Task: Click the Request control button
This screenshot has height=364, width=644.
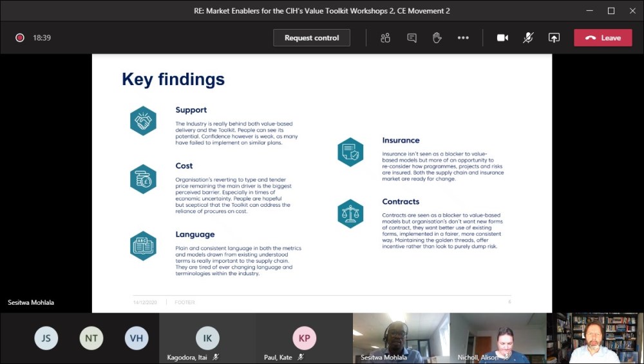Action: (312, 38)
